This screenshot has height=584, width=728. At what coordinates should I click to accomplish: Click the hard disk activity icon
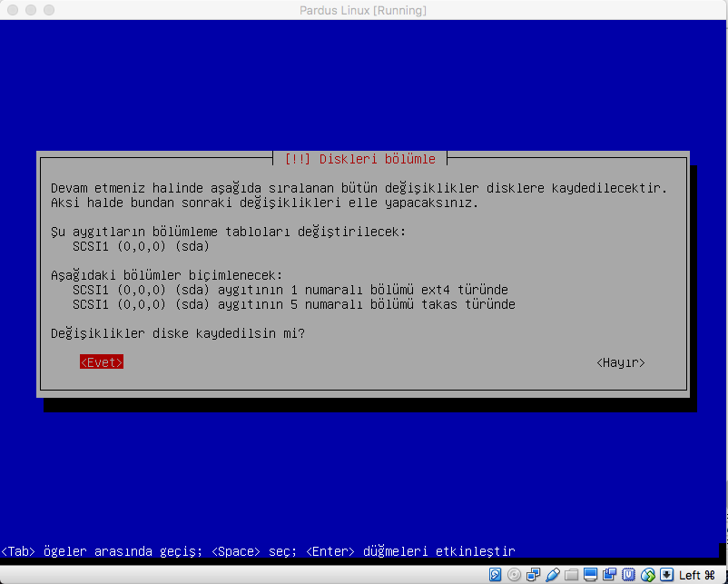pyautogui.click(x=495, y=575)
